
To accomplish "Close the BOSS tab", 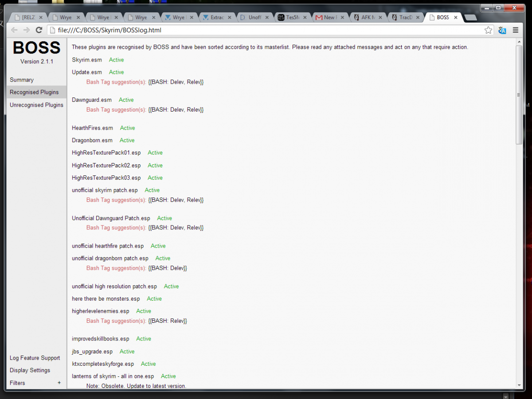I will tap(456, 18).
